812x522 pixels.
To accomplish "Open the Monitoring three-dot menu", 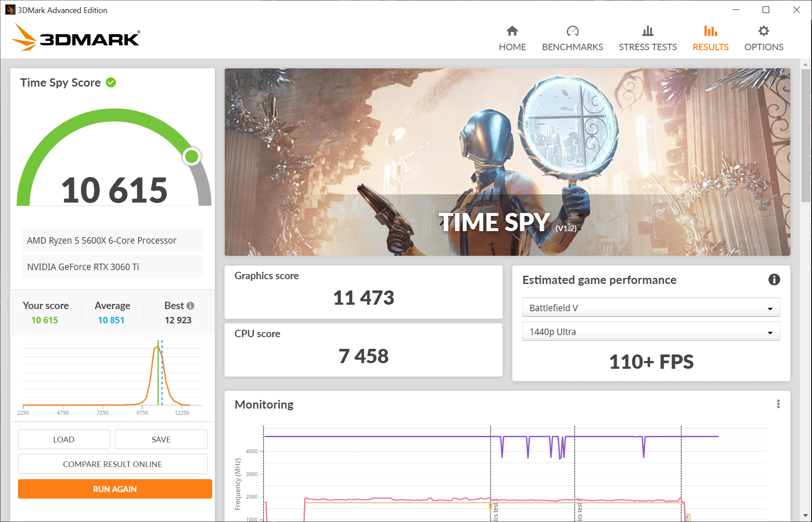I will coord(778,404).
